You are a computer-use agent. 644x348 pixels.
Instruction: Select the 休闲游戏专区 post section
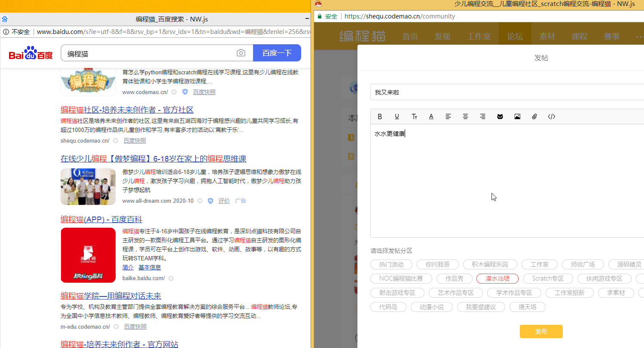pyautogui.click(x=604, y=278)
